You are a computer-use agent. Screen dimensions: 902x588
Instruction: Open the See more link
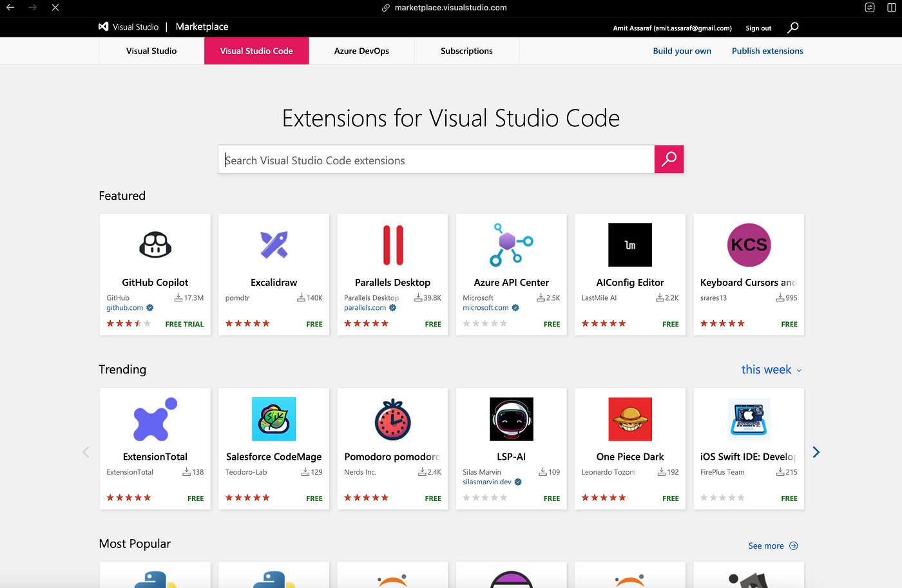point(766,545)
